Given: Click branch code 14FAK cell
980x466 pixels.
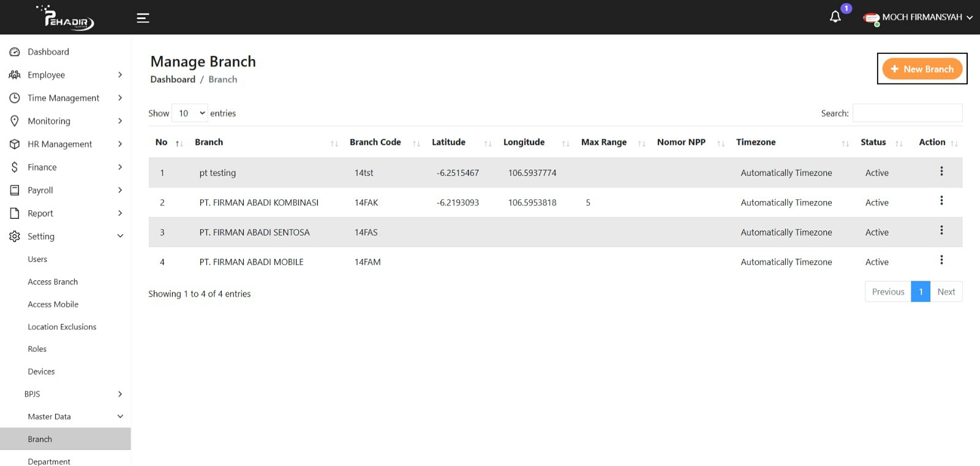Looking at the screenshot, I should (x=366, y=203).
